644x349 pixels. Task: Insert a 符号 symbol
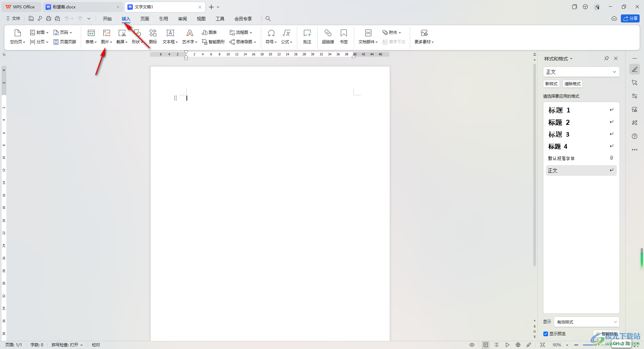[271, 37]
